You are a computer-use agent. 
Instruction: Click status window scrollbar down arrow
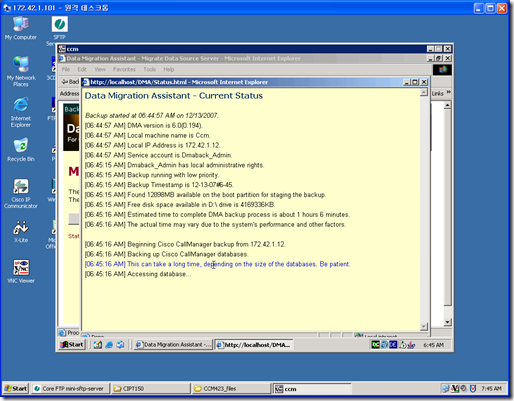424,326
